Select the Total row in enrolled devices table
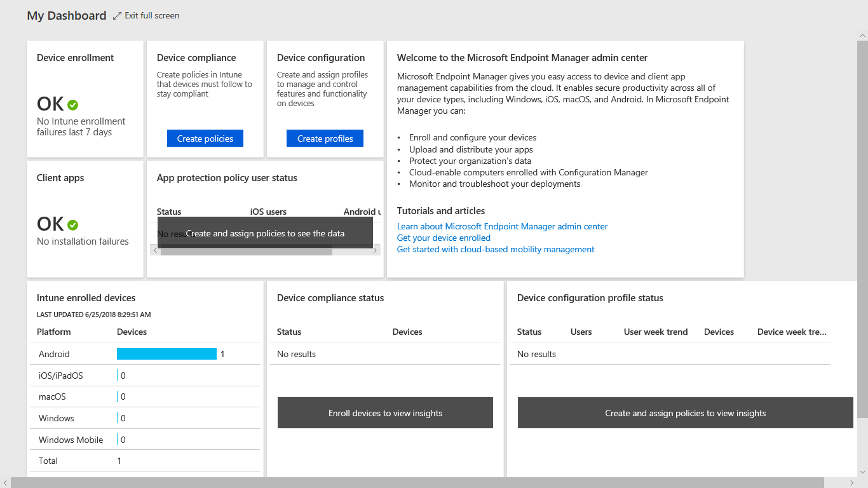868x488 pixels. pyautogui.click(x=71, y=460)
